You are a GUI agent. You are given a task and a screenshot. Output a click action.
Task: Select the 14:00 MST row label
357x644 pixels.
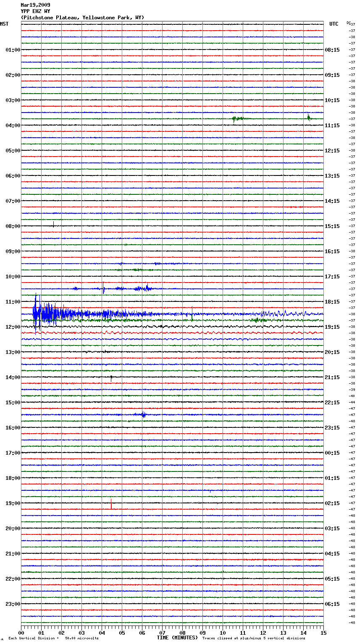click(x=13, y=377)
